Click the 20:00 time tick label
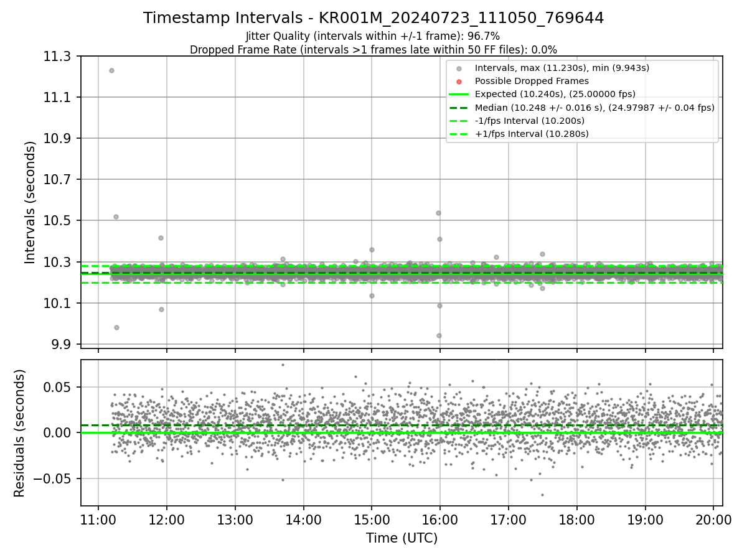 coord(713,520)
